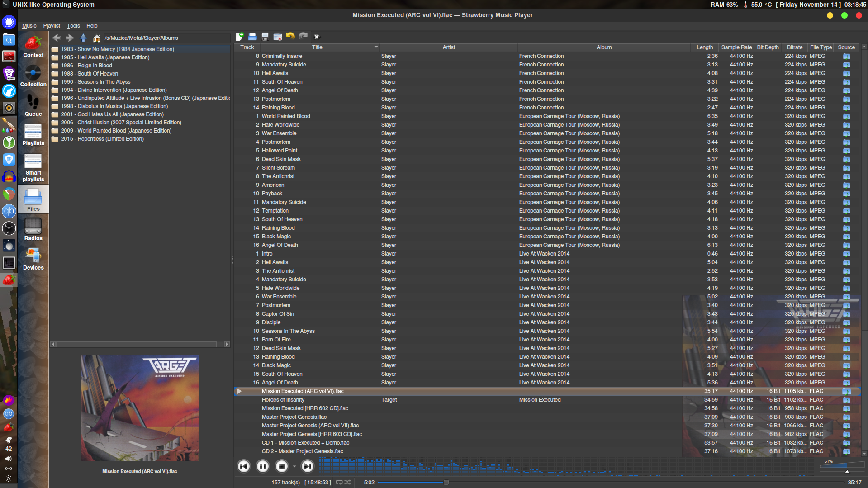
Task: Open the Playlist menu
Action: pyautogui.click(x=52, y=26)
